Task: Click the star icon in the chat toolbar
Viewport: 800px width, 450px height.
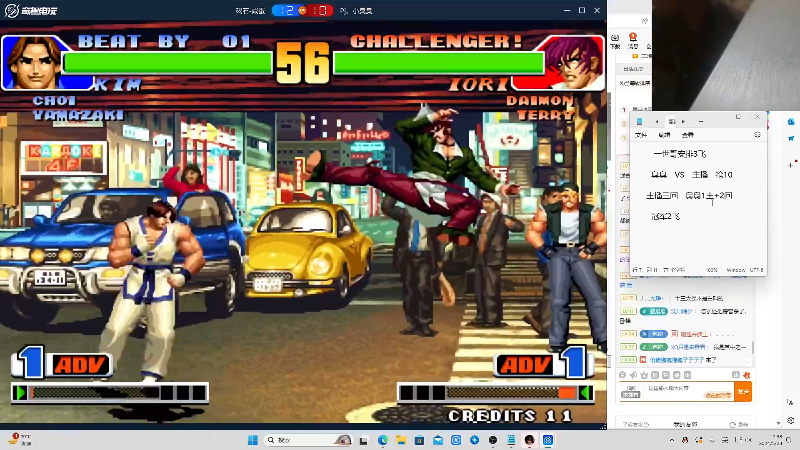Action: click(644, 375)
